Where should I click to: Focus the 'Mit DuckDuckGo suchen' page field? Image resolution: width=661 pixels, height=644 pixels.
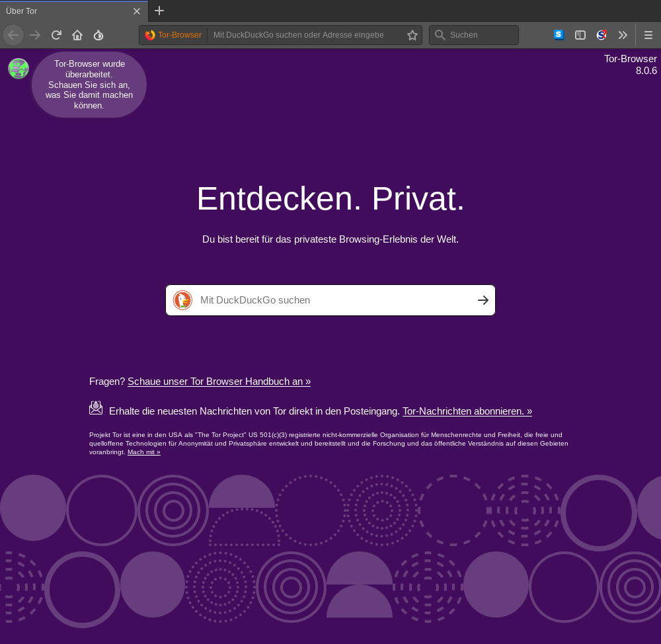(330, 300)
